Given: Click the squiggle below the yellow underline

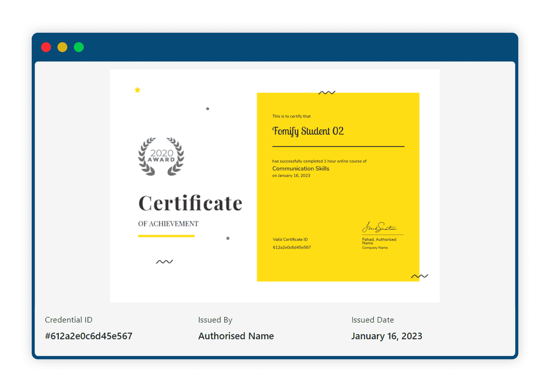Looking at the screenshot, I should [x=164, y=262].
